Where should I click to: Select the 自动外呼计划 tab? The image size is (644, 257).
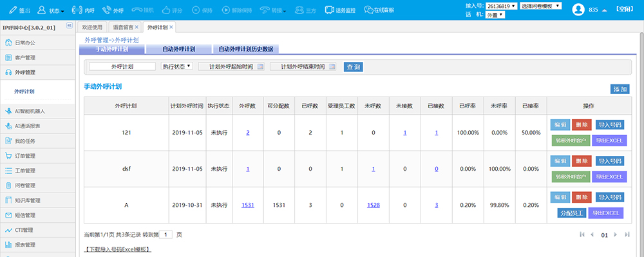pyautogui.click(x=178, y=49)
